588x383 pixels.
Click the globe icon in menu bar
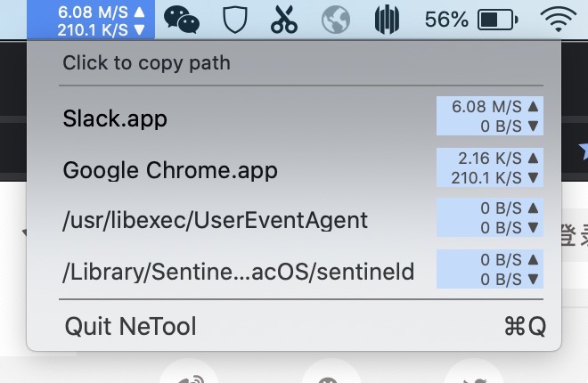pyautogui.click(x=336, y=20)
